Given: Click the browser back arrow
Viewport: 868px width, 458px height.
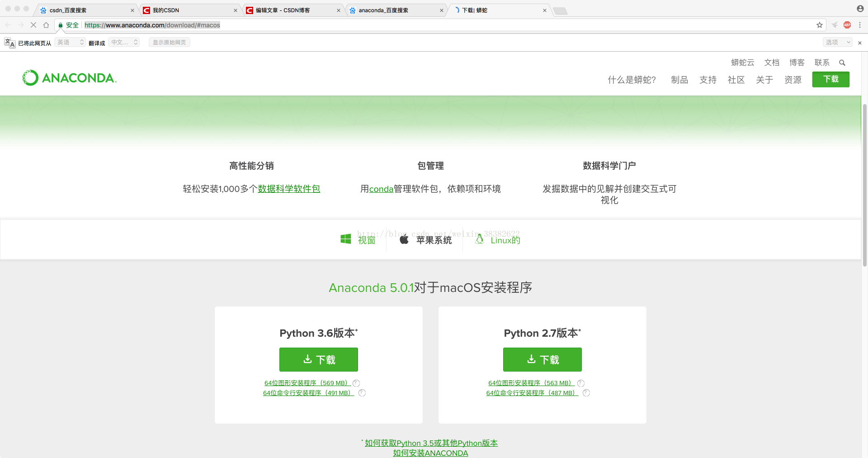Looking at the screenshot, I should click(x=8, y=25).
